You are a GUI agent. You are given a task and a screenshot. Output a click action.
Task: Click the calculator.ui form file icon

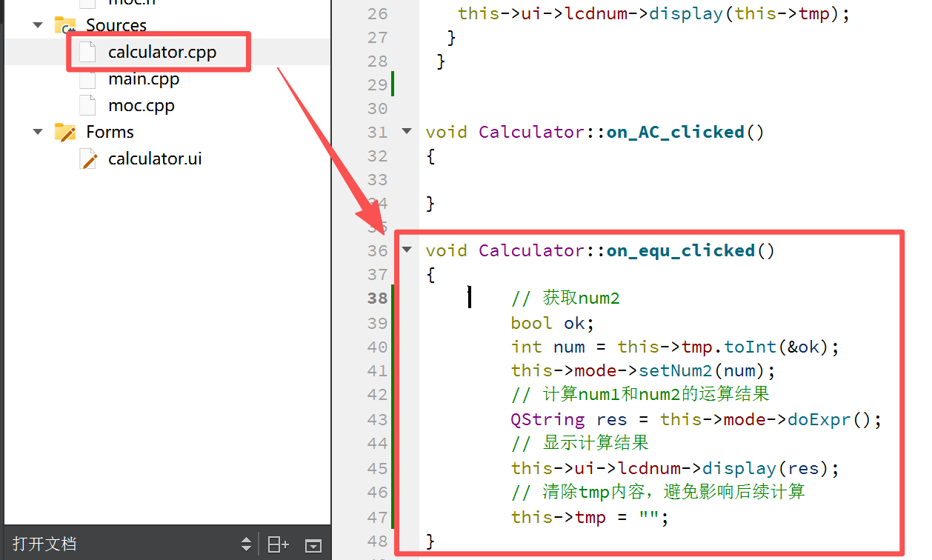pyautogui.click(x=89, y=159)
